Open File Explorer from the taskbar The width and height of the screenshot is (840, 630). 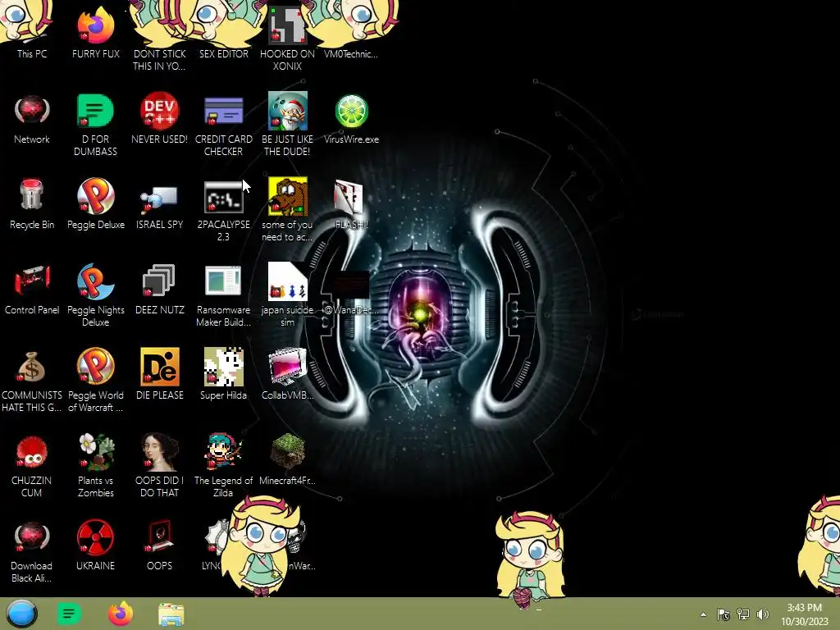tap(171, 614)
